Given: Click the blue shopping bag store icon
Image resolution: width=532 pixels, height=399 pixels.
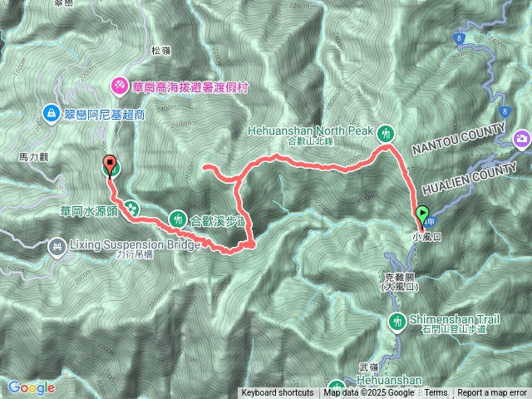Looking at the screenshot, I should [x=52, y=113].
